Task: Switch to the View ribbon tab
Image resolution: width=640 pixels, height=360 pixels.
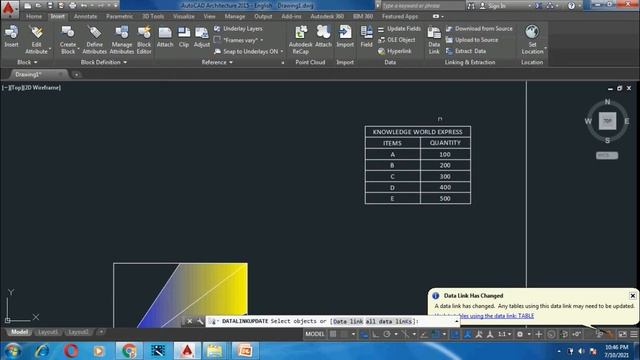Action: pos(209,16)
